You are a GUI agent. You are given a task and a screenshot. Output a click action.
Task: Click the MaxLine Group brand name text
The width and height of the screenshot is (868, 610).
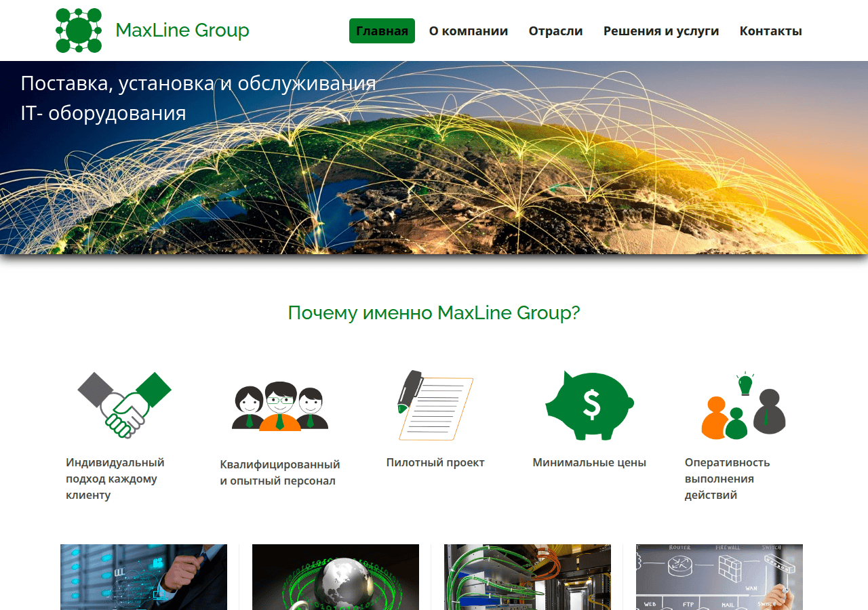tap(182, 30)
